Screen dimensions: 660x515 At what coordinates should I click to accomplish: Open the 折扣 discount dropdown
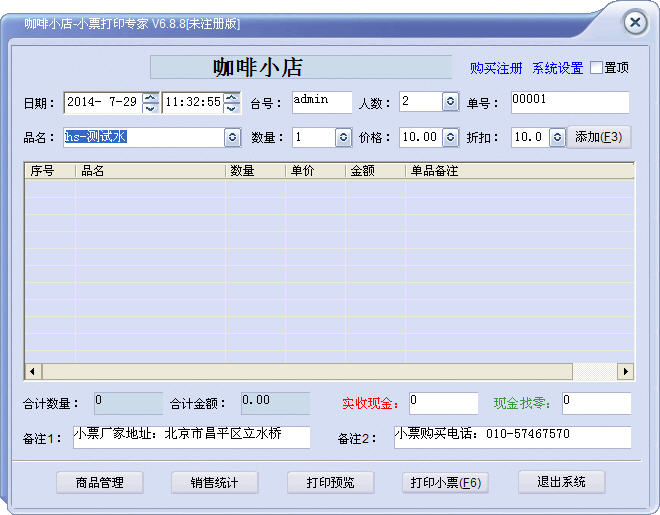(557, 137)
